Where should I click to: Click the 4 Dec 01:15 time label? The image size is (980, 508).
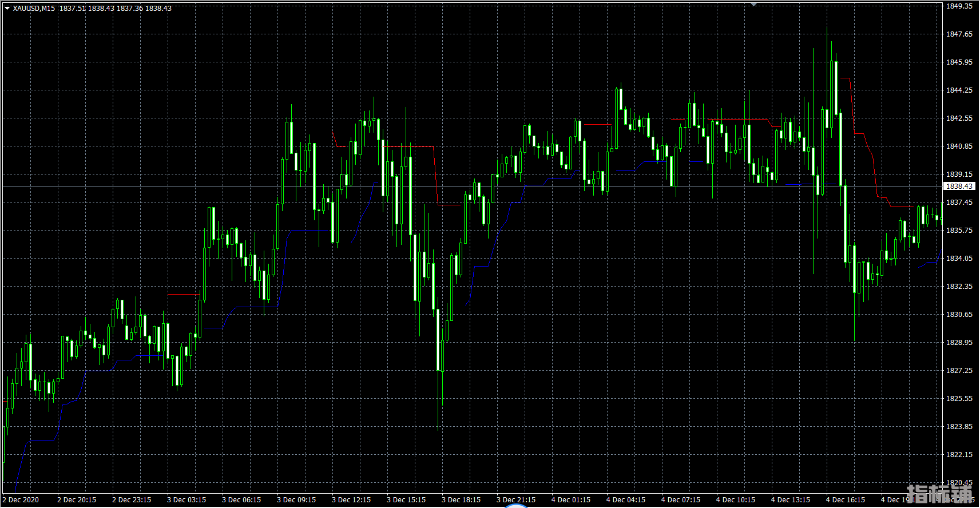[571, 500]
